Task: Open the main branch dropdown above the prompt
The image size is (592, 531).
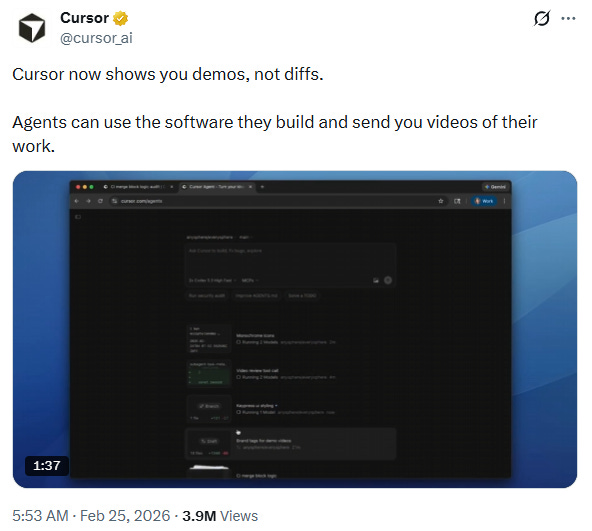Action: 245,237
